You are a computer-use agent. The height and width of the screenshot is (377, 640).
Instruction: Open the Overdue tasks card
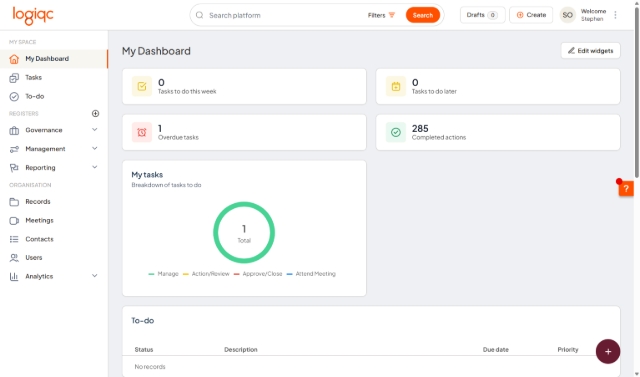coord(244,132)
